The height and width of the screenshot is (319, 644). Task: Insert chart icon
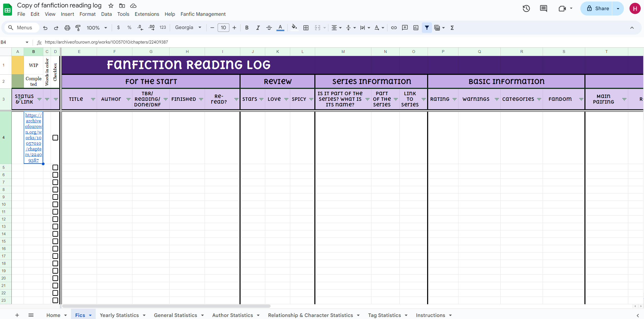point(416,27)
